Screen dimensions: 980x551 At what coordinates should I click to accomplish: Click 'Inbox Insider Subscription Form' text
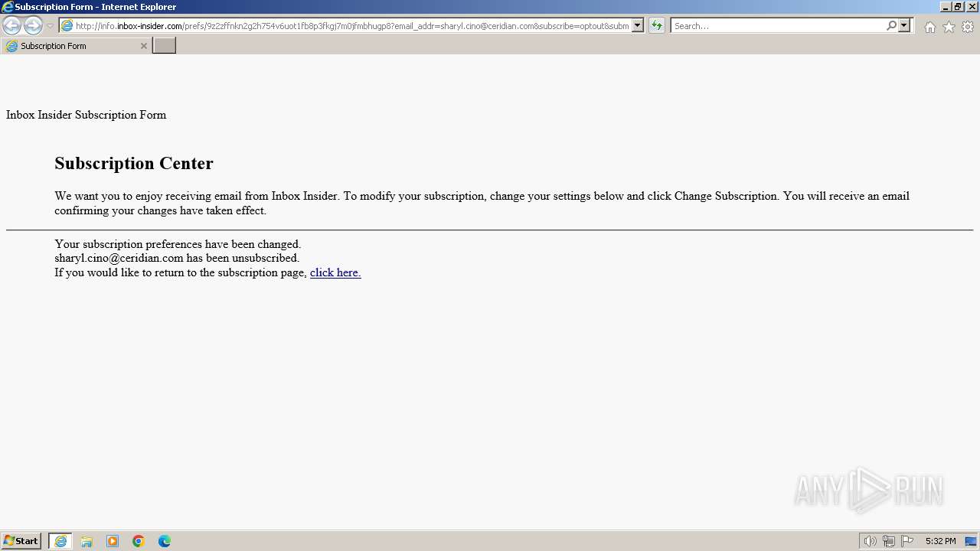click(x=86, y=115)
